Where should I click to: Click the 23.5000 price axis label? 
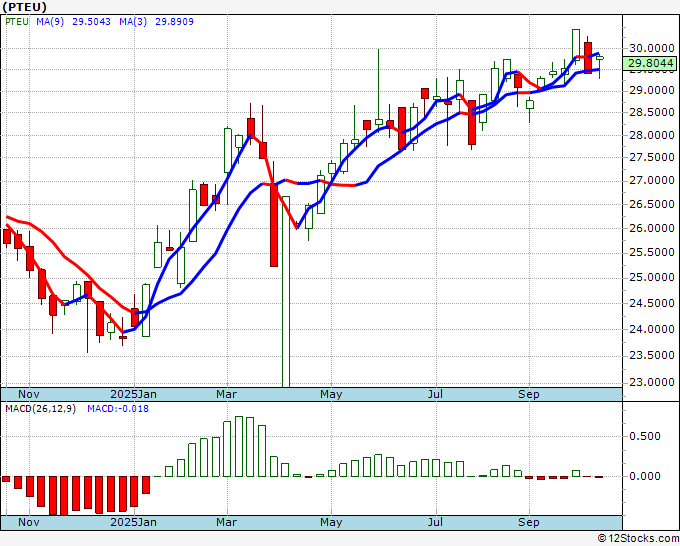pyautogui.click(x=652, y=356)
